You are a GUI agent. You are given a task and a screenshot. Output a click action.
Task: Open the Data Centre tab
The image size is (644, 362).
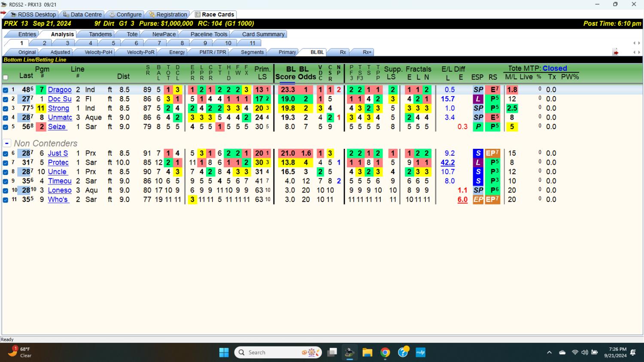click(82, 15)
